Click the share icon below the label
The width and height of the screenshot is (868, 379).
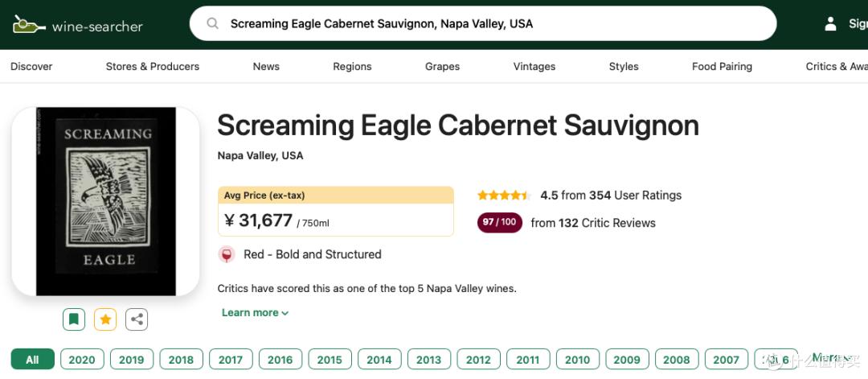137,319
